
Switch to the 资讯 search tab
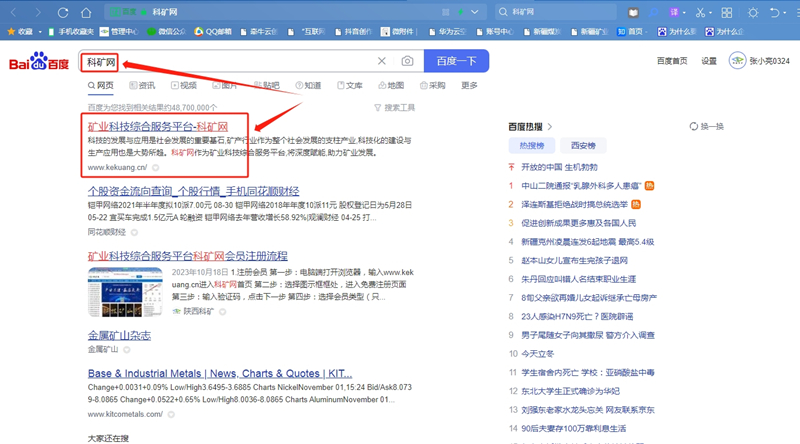tap(141, 86)
